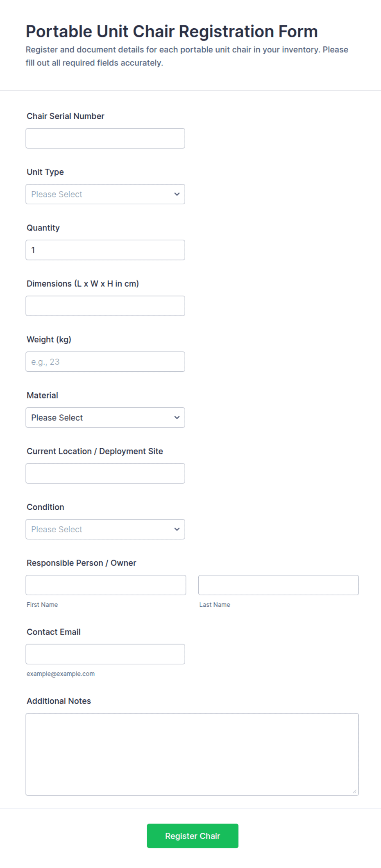Click the Last Name input box
Screen dimensions: 381x868
click(x=279, y=585)
